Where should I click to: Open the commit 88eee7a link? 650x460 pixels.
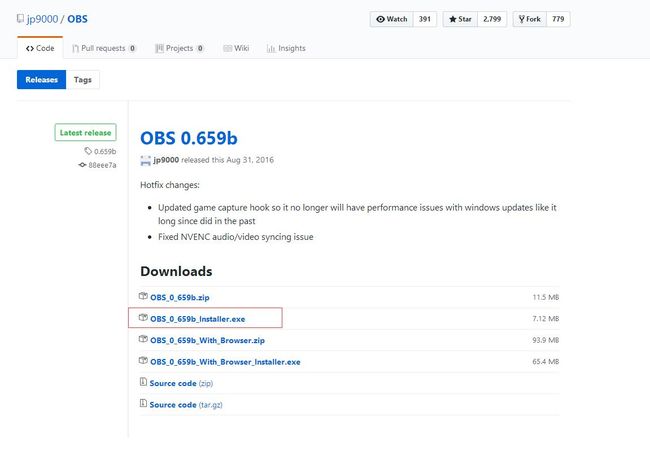(102, 165)
